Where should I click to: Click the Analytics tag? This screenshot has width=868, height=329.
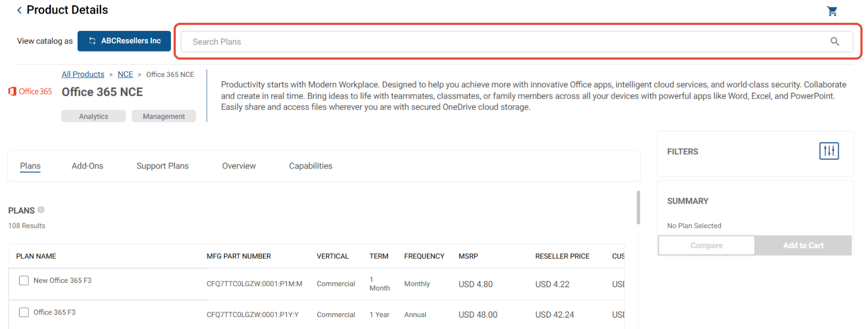tap(93, 117)
